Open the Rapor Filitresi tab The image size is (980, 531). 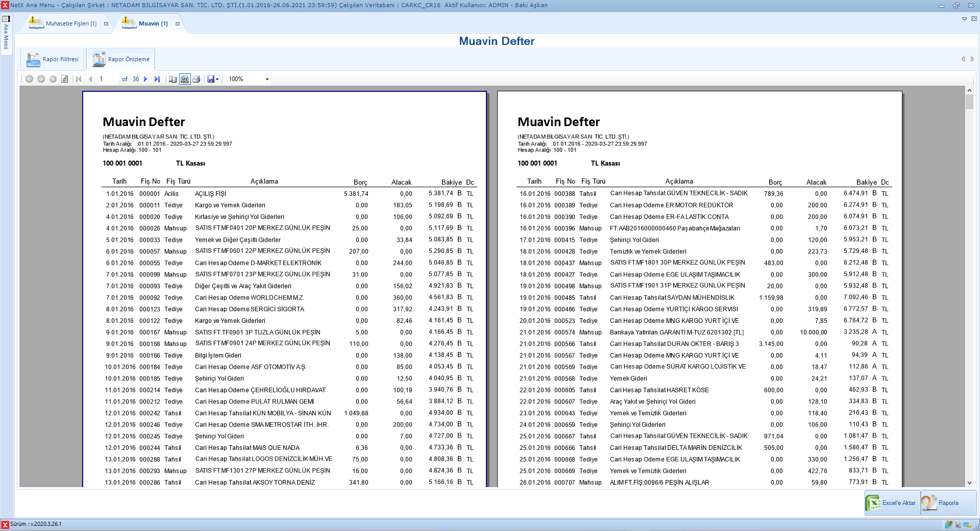coord(53,59)
